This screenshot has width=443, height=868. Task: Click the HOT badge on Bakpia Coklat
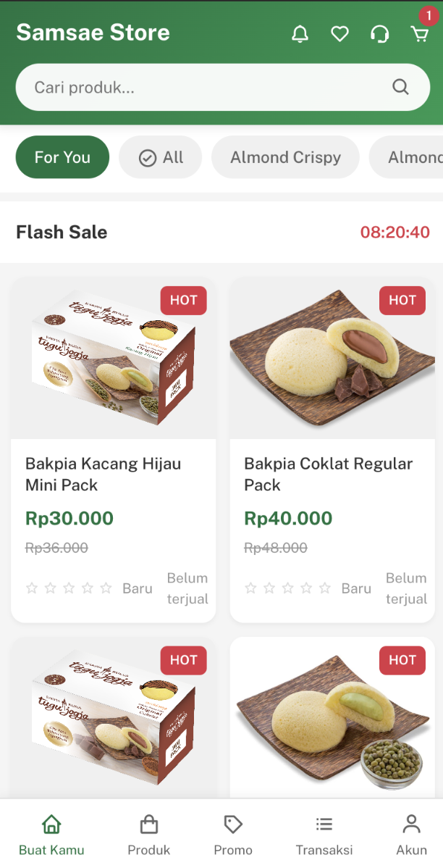pyautogui.click(x=402, y=300)
